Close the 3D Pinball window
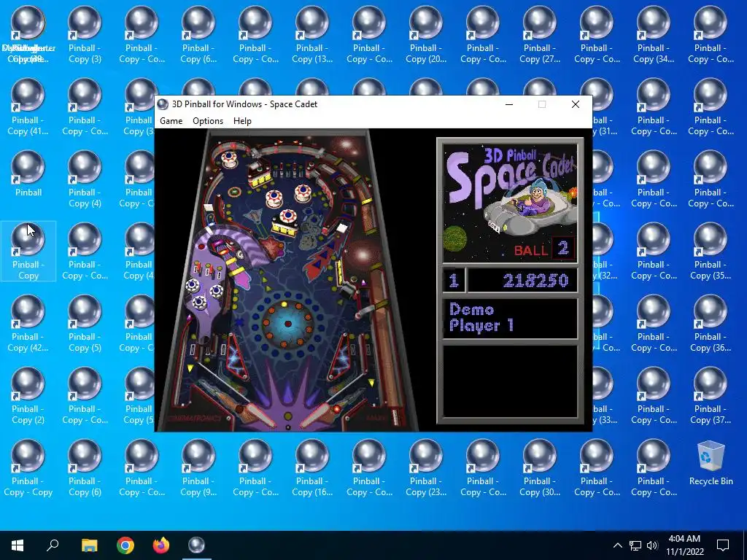 pos(576,104)
